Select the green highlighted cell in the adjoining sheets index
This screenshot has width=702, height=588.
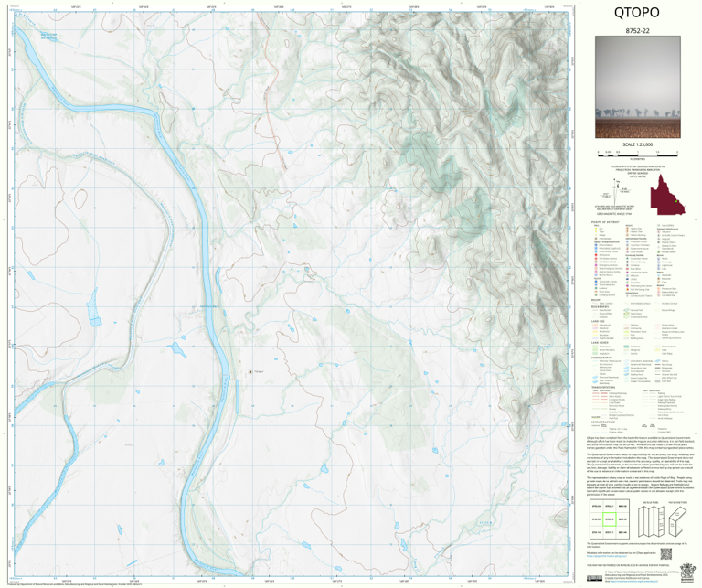tap(610, 519)
